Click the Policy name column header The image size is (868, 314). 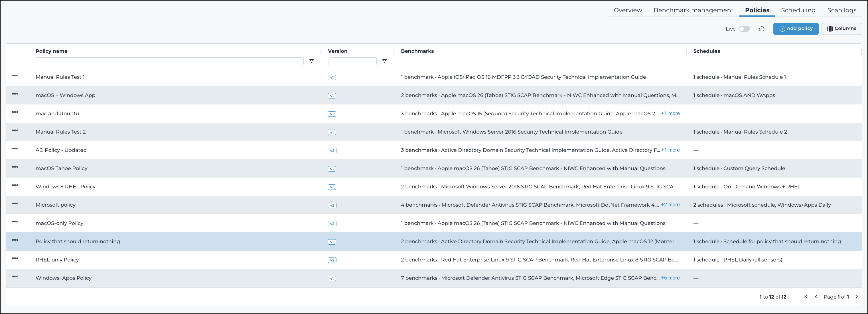(52, 51)
